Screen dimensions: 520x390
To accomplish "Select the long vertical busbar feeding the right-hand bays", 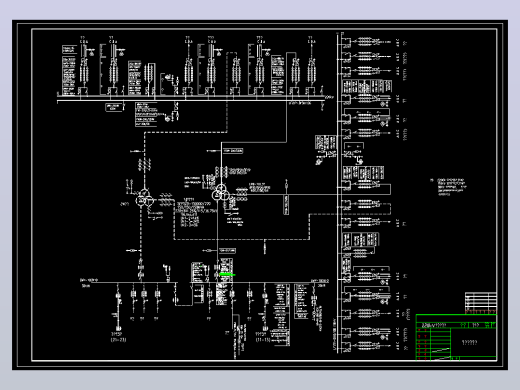I will pyautogui.click(x=338, y=192).
